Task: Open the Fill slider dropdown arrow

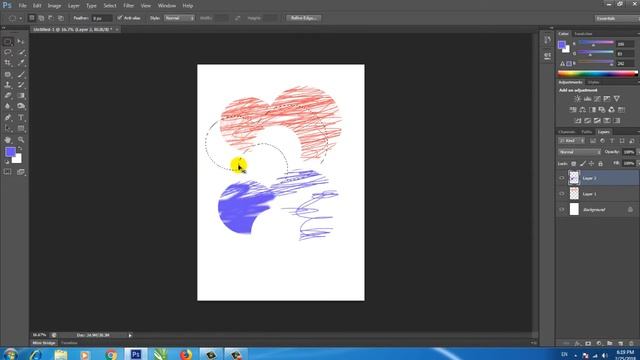Action: point(638,164)
